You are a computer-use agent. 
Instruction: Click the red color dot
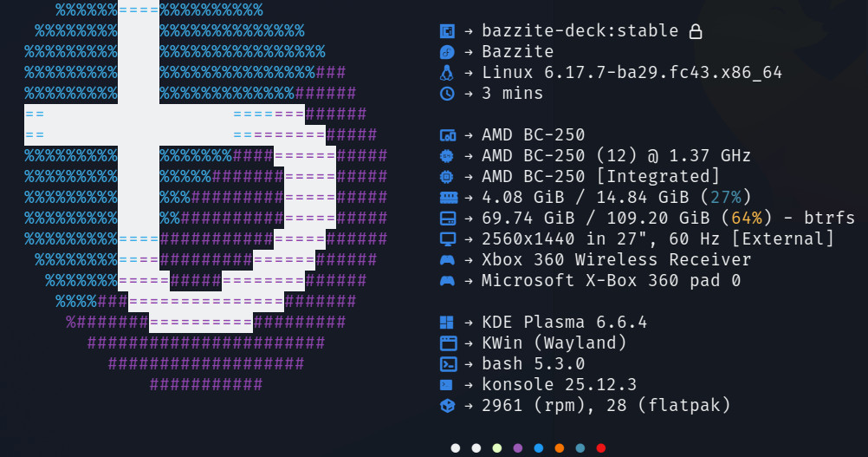tap(601, 448)
